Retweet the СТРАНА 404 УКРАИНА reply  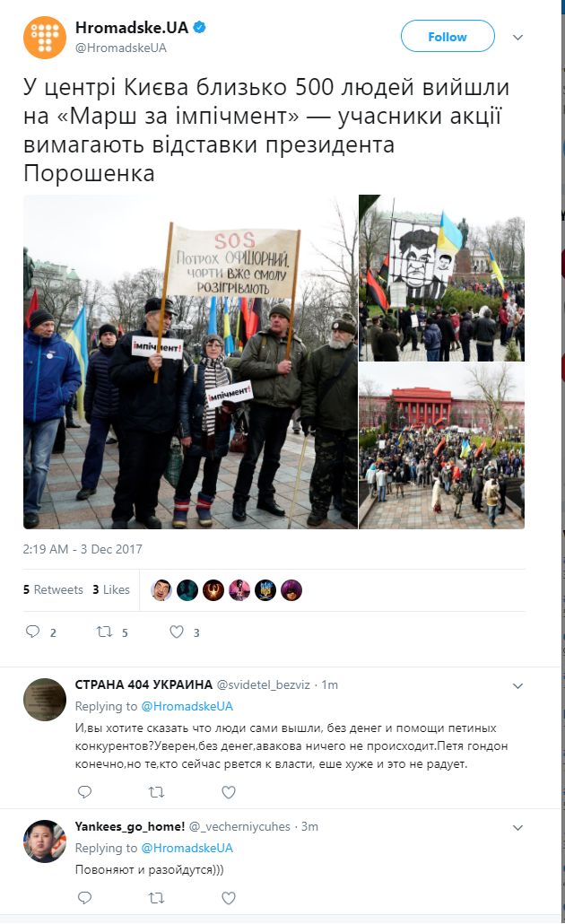click(157, 792)
